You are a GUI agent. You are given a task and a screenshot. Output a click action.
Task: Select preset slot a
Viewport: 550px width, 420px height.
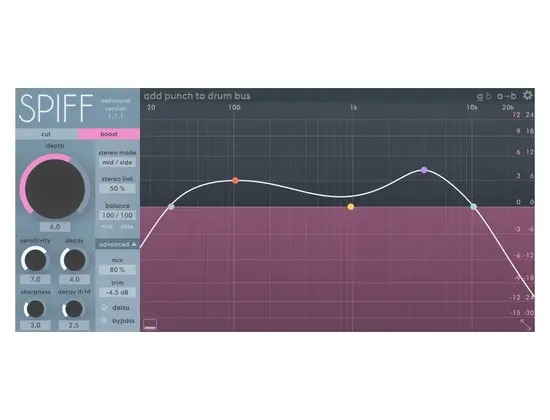point(479,96)
